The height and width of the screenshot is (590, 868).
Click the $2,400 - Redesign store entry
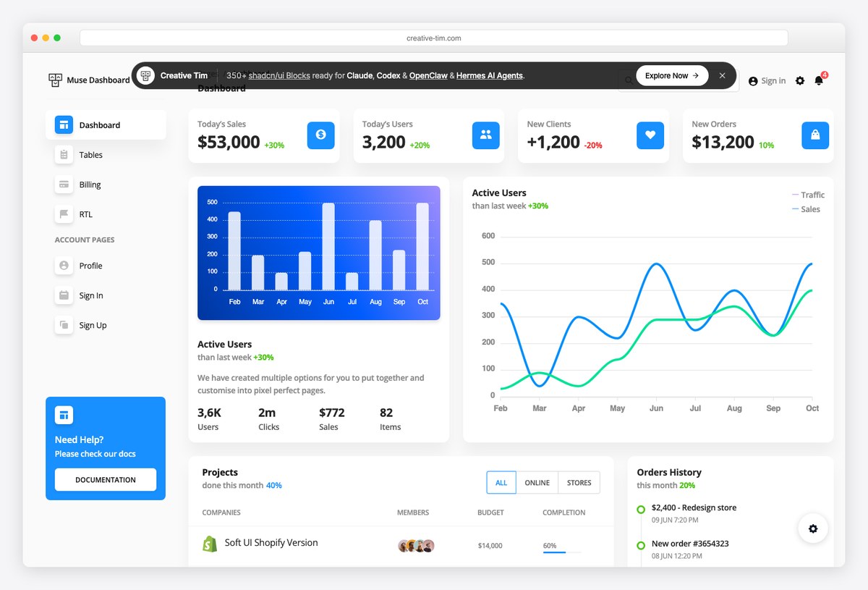pyautogui.click(x=694, y=507)
